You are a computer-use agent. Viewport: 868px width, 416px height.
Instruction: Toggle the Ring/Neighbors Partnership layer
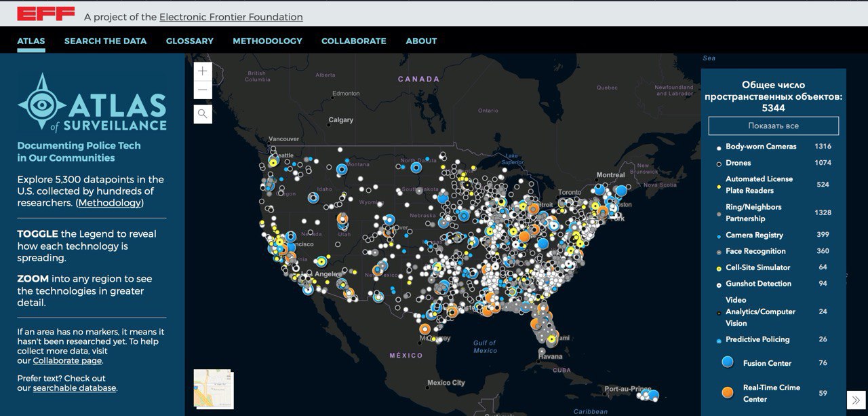click(x=753, y=212)
